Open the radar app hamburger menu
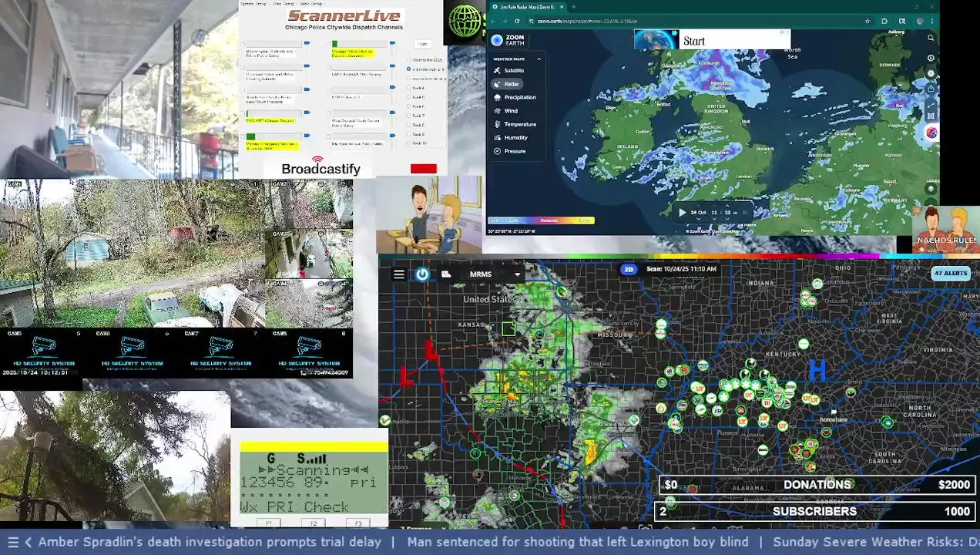980x555 pixels. tap(398, 274)
